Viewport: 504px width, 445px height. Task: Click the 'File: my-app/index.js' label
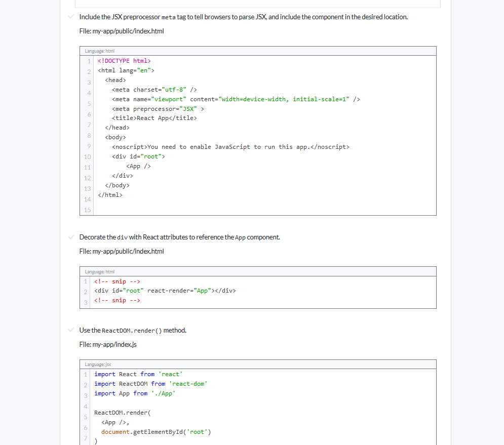(108, 344)
